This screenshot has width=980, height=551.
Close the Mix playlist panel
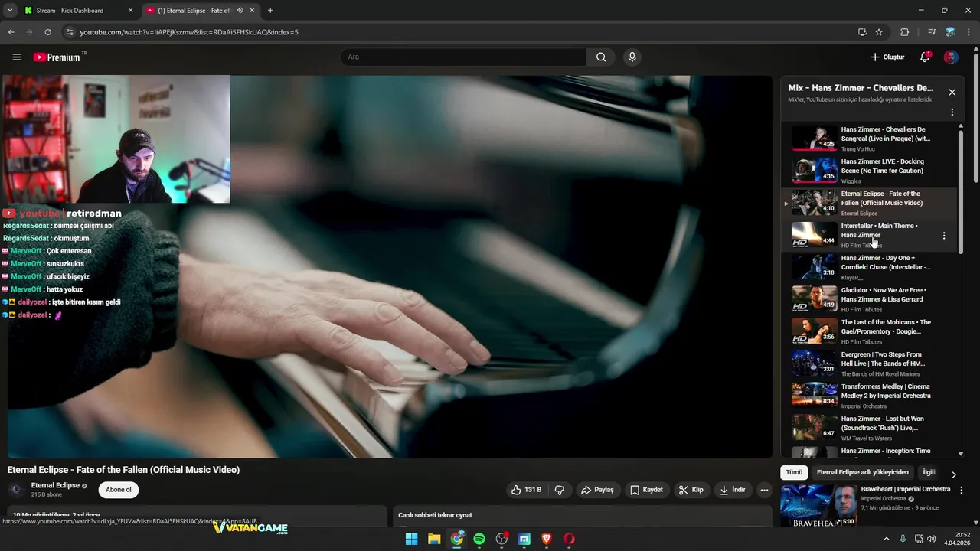[952, 92]
